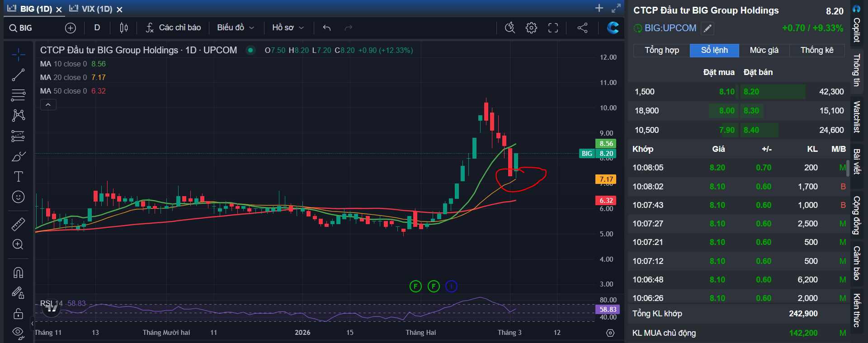Open the horizontal lines tool group
868x343 pixels.
[x=19, y=95]
